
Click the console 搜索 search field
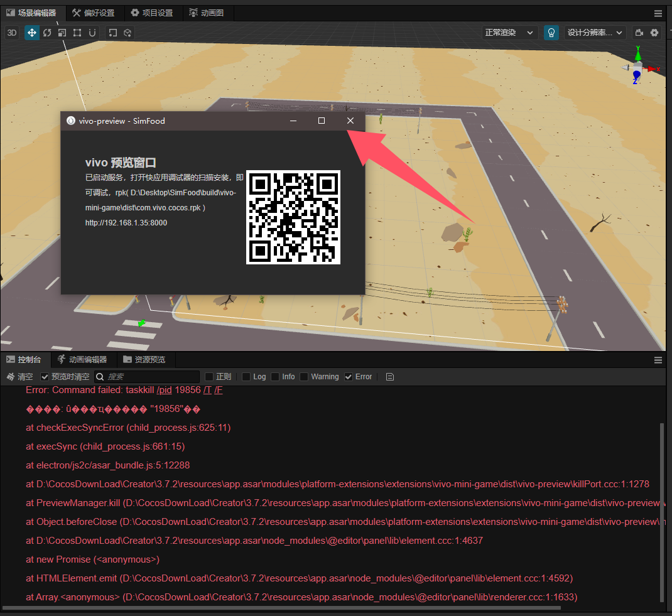click(x=147, y=377)
